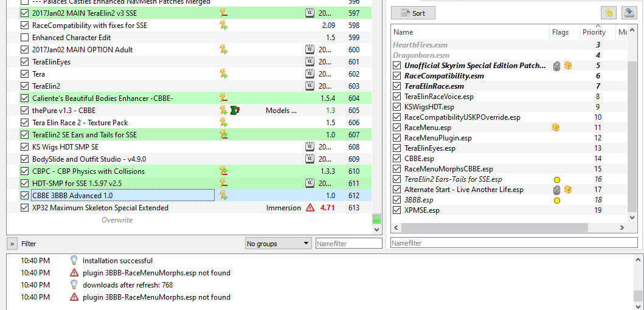Viewport: 644px width, 310px height.
Task: Click the mod list scrollbar down arrow
Action: coord(376,230)
